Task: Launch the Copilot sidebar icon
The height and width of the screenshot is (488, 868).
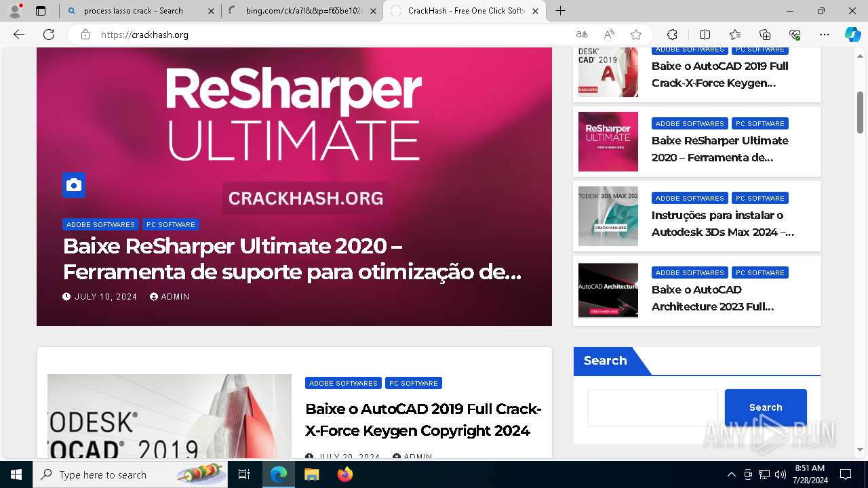Action: [853, 35]
